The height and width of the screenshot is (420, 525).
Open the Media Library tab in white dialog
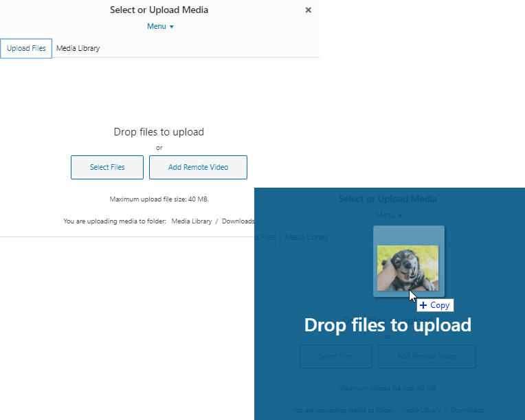point(78,49)
